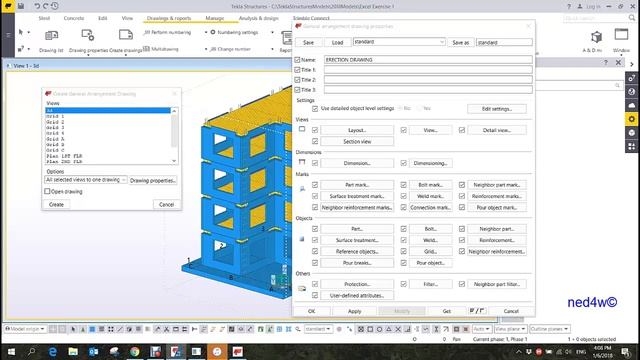The width and height of the screenshot is (640, 360).
Task: Toggle the checkbox beside Layout button
Action: (x=315, y=130)
